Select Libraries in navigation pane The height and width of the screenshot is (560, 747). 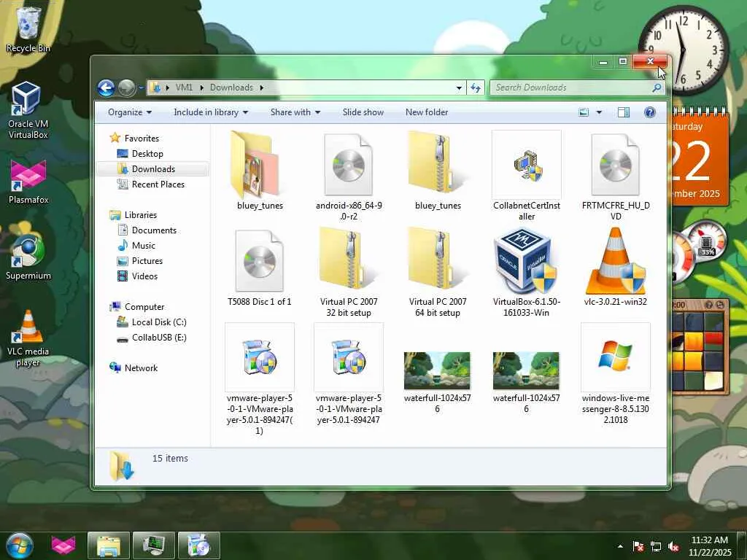click(140, 215)
